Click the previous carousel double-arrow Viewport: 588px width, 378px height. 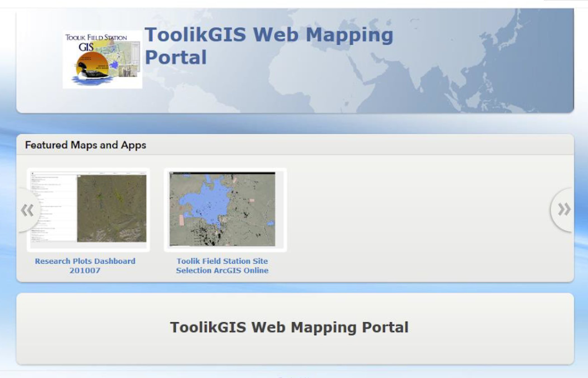click(x=27, y=210)
